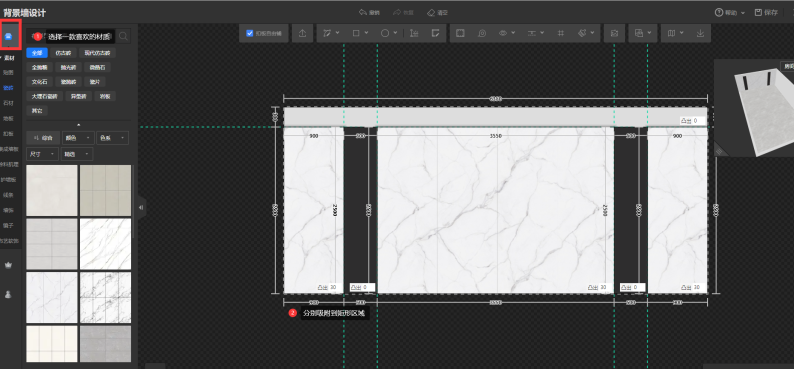Collapse the material panel side handle
Image resolution: width=794 pixels, height=369 pixels.
click(x=141, y=207)
